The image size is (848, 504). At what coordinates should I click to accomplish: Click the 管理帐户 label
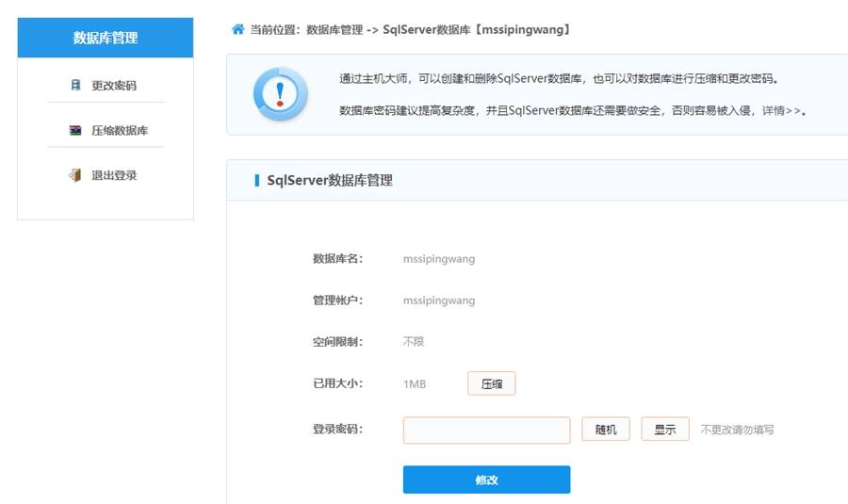[x=337, y=301]
